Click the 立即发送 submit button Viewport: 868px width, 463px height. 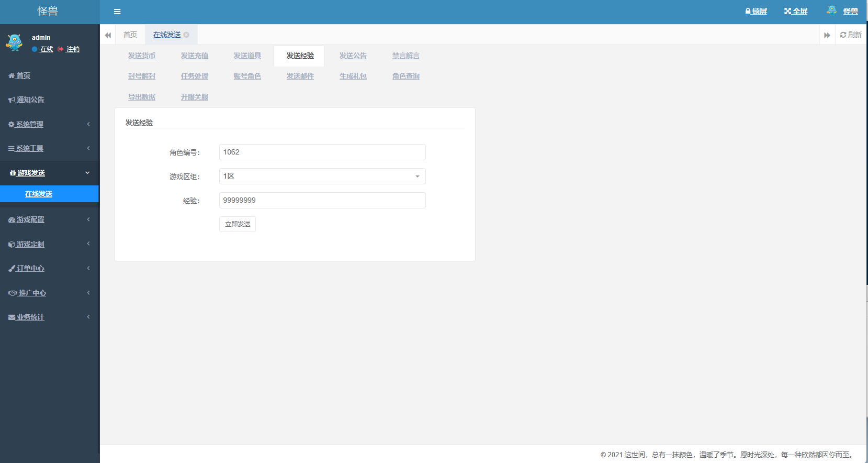pos(238,224)
